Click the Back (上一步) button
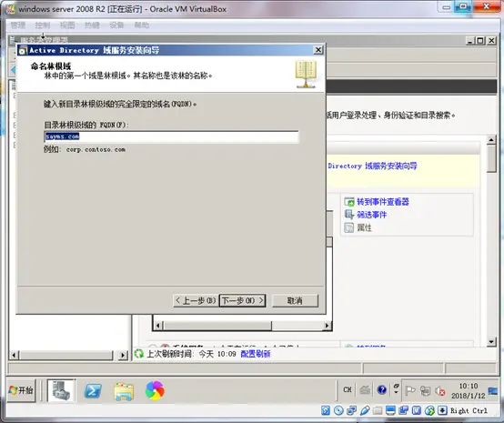Image resolution: width=504 pixels, height=423 pixels. click(x=196, y=300)
